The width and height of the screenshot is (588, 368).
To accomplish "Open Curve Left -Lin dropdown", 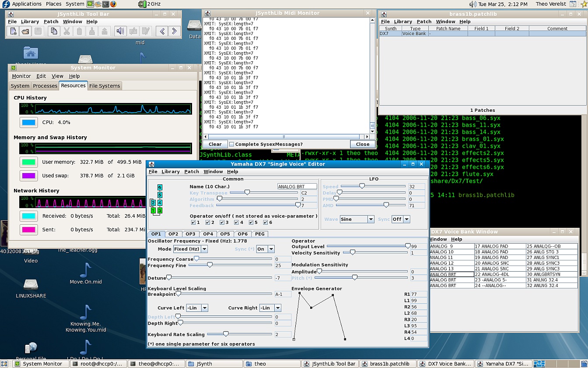I will (x=197, y=308).
